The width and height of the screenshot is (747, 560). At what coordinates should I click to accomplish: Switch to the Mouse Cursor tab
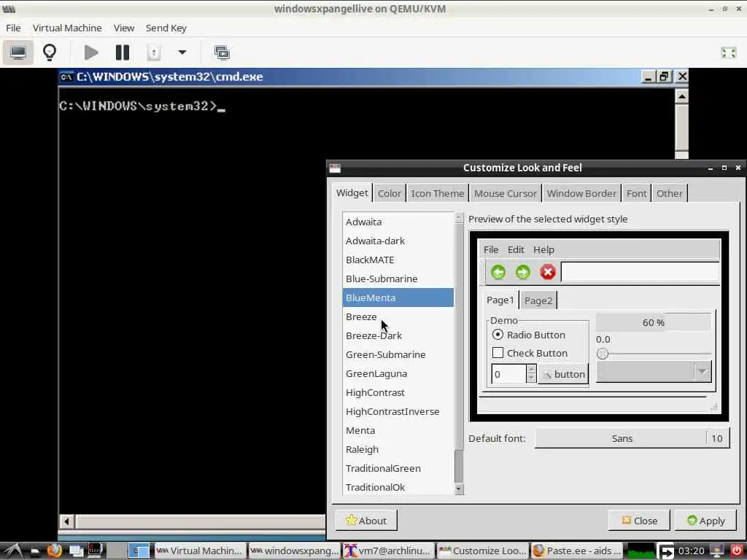pos(505,193)
